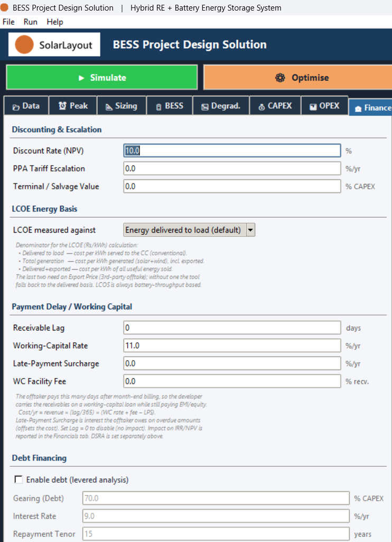
Task: Click the 'days' unit beside Receivable Lag
Action: 353,328
